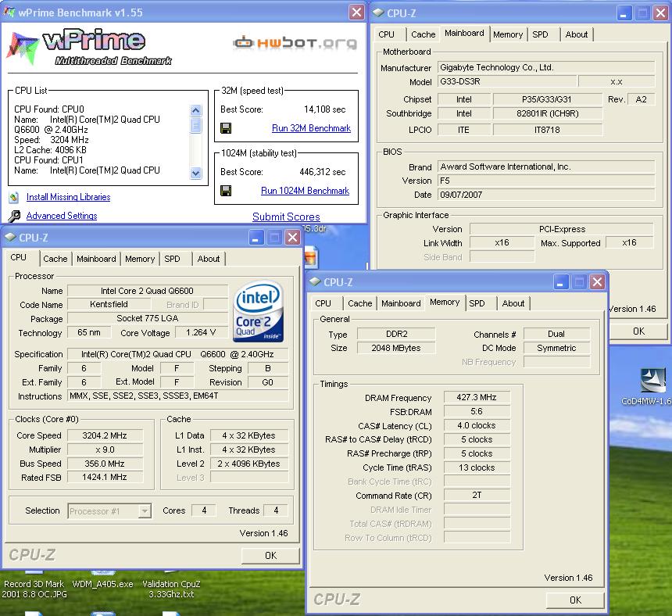This screenshot has height=616, width=672.
Task: Switch to Memory tab in CPU window
Action: click(x=140, y=259)
